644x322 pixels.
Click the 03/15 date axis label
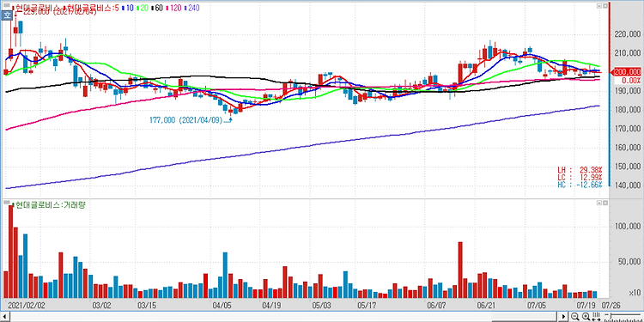click(147, 306)
